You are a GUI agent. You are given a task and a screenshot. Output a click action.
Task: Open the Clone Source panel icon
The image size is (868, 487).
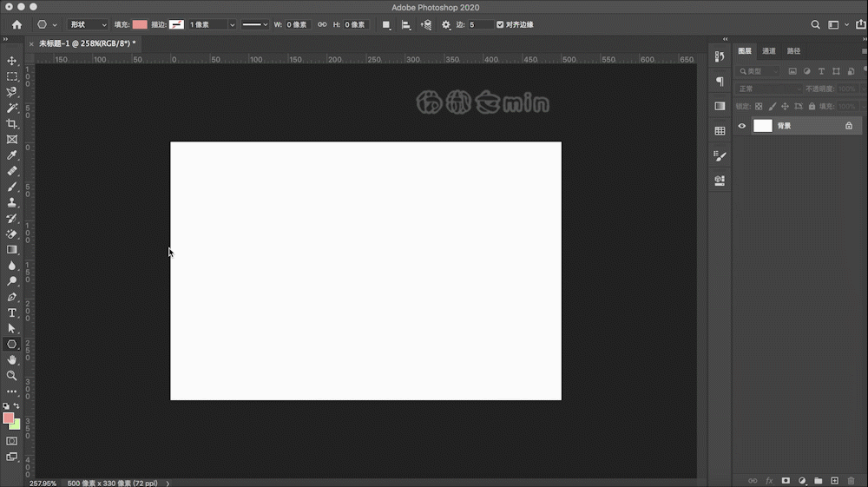pyautogui.click(x=720, y=181)
